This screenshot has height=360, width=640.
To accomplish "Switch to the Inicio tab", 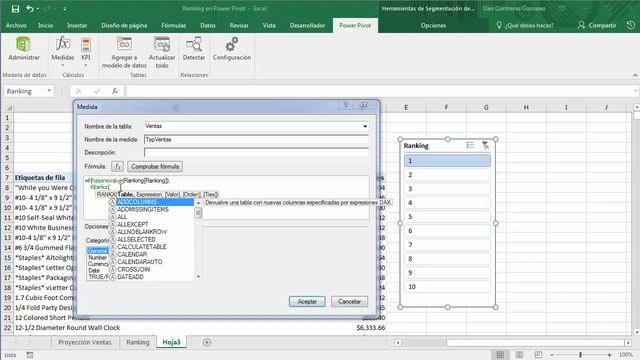I will pos(45,25).
